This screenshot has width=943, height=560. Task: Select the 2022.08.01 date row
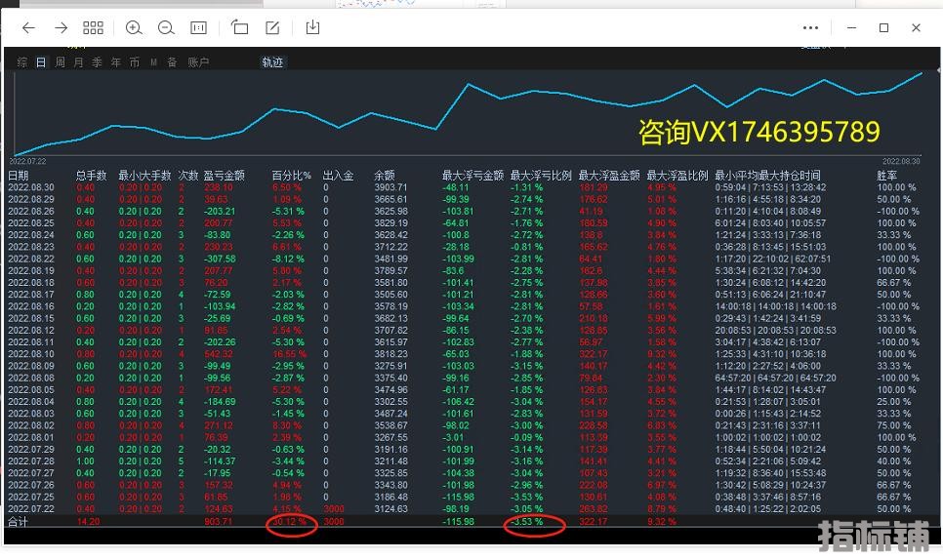click(31, 437)
